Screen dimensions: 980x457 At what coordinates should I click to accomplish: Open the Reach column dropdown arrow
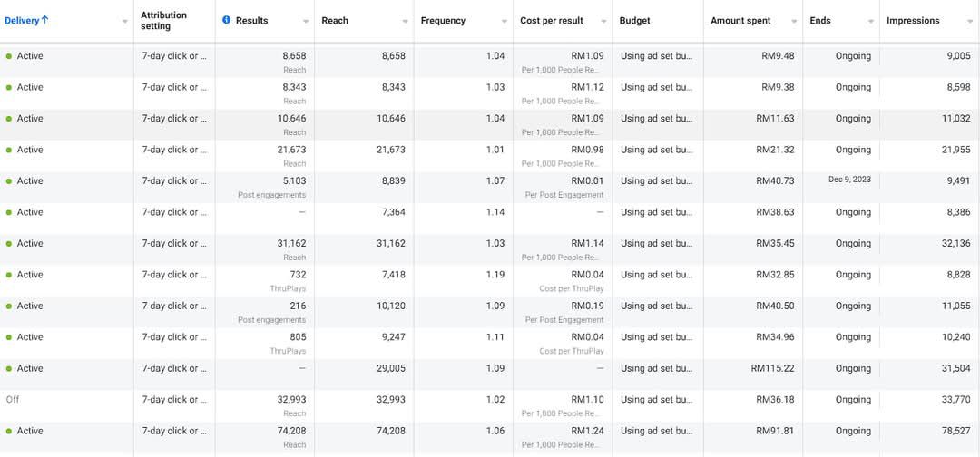406,22
